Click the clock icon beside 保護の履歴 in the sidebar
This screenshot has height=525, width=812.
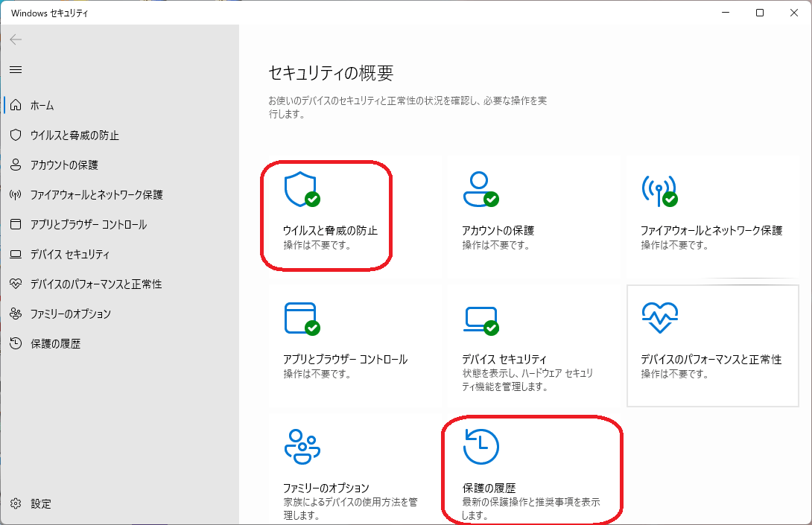16,343
